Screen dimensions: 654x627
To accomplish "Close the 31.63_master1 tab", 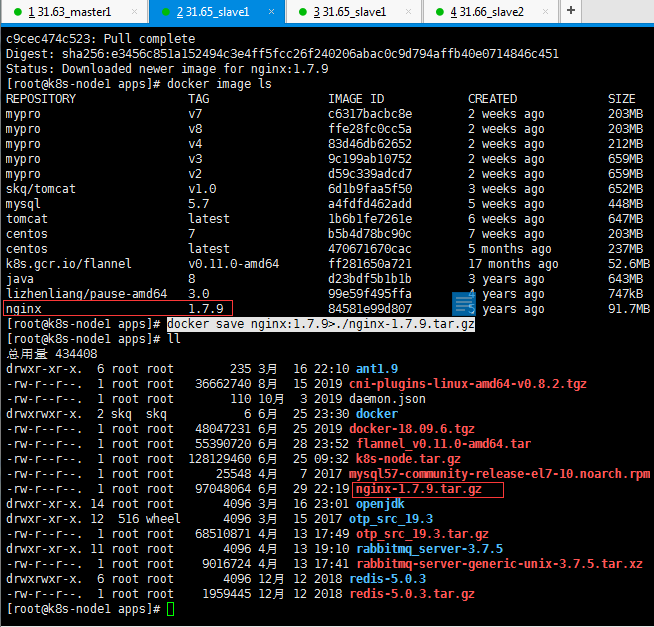I will (134, 12).
